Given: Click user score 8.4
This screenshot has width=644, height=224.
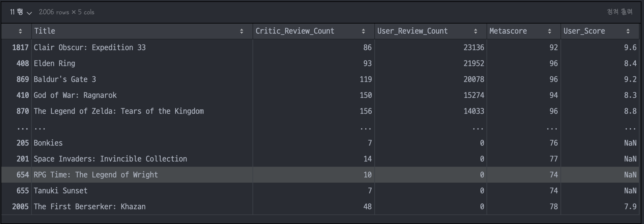Looking at the screenshot, I should click(x=630, y=63).
